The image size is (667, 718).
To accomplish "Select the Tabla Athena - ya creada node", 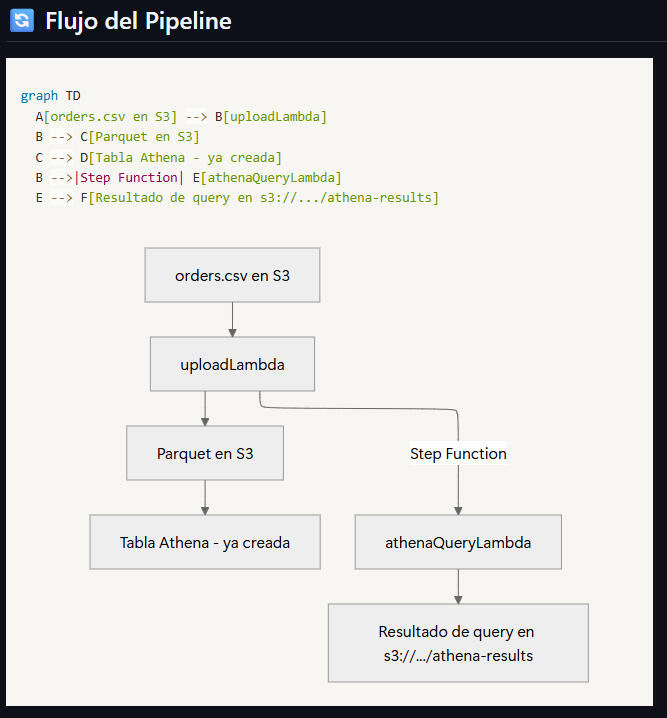I will (x=205, y=542).
